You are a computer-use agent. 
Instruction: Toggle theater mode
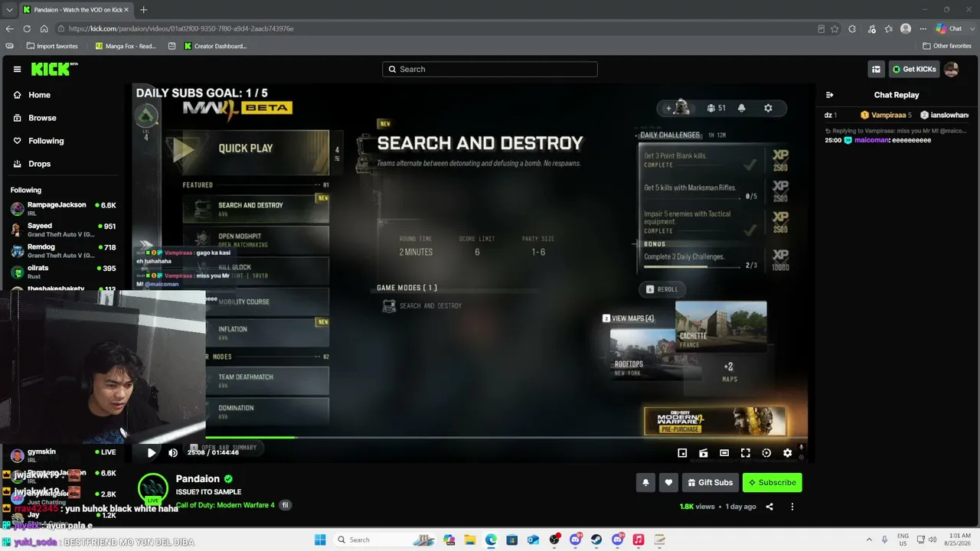click(724, 453)
